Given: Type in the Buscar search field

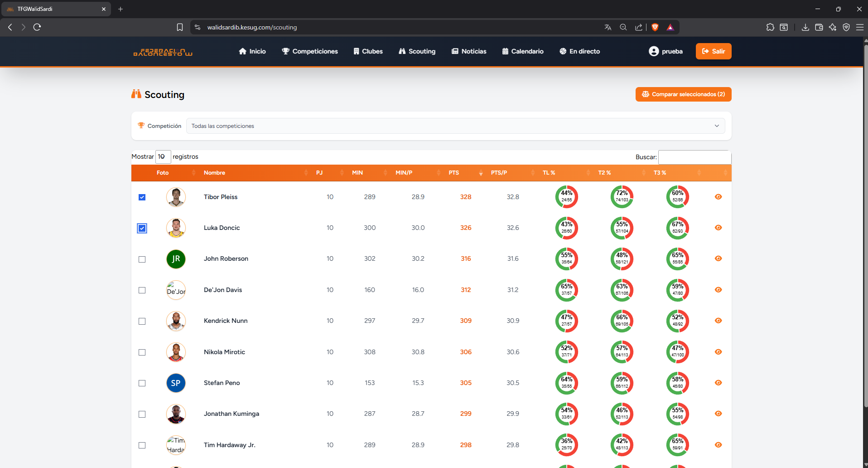Looking at the screenshot, I should click(694, 157).
